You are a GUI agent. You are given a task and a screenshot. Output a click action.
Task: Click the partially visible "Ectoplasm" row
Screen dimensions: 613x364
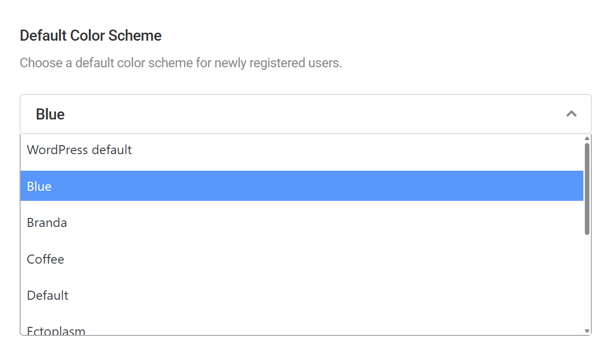click(x=56, y=329)
